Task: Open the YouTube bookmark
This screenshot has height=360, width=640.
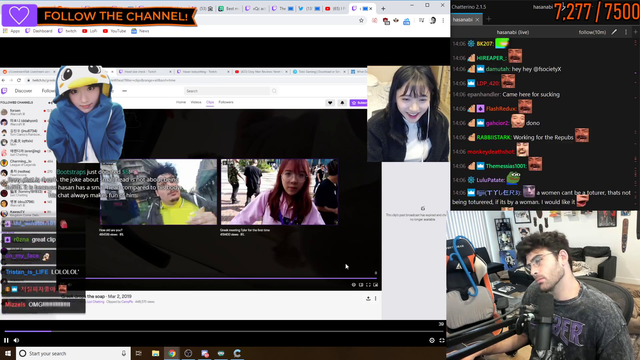Action: point(114,31)
